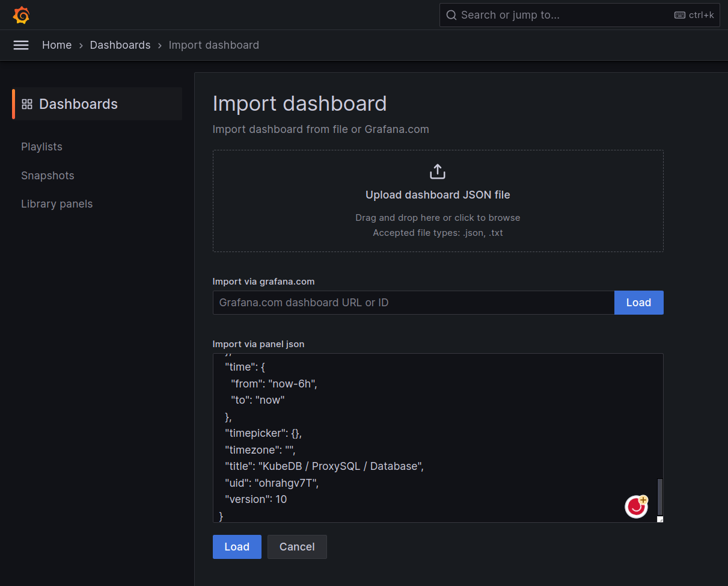Viewport: 728px width, 586px height.
Task: Select Playlists in the sidebar
Action: pyautogui.click(x=41, y=146)
